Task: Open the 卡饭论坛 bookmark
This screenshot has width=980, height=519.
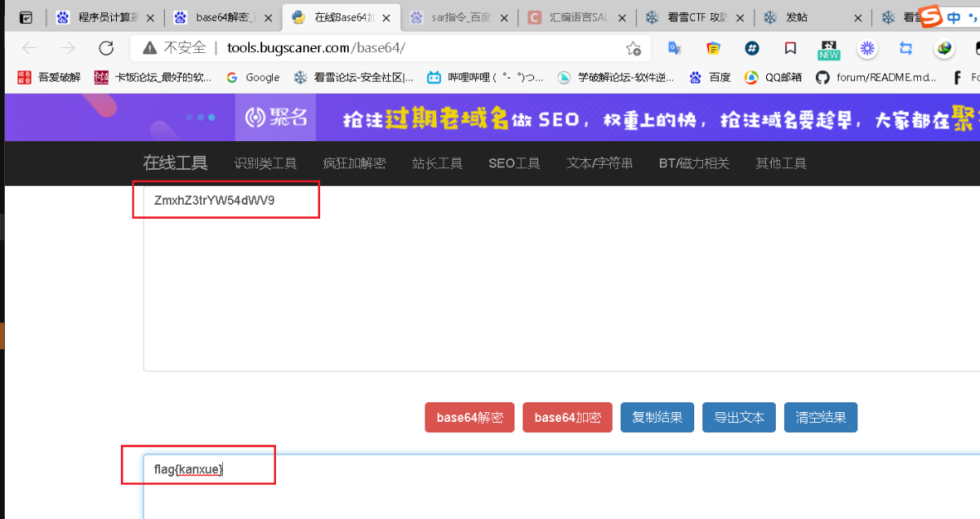Action: tap(153, 78)
